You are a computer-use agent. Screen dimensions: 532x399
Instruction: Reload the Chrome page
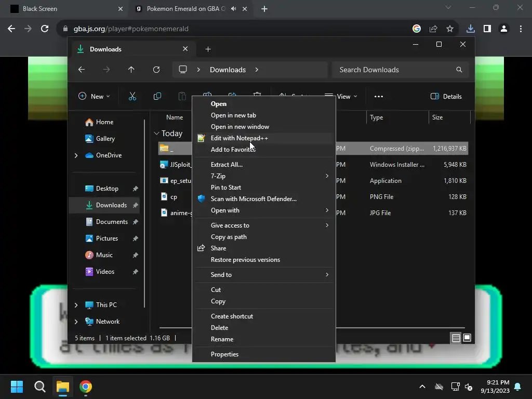[x=45, y=29]
